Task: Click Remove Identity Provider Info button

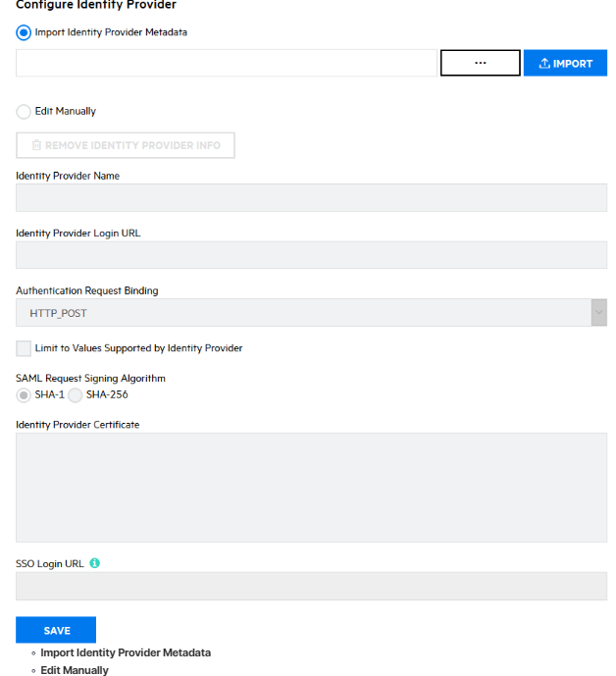Action: [x=126, y=145]
